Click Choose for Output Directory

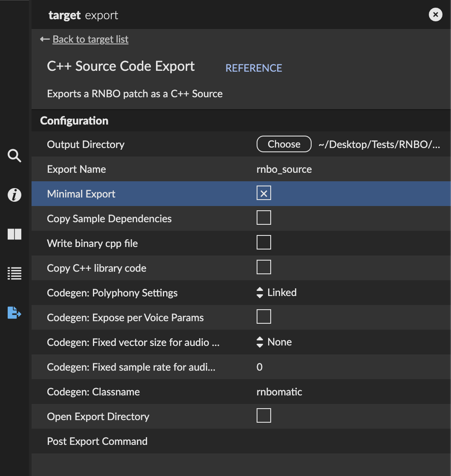click(x=284, y=144)
